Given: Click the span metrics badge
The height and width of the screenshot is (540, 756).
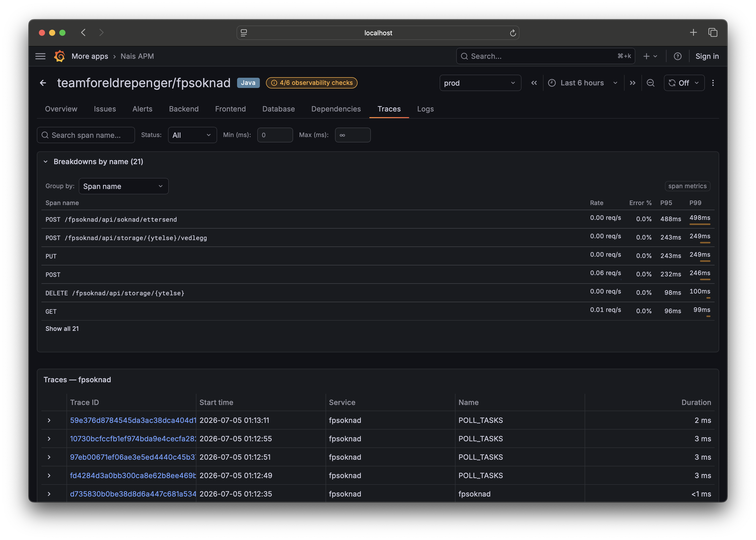Looking at the screenshot, I should [687, 186].
